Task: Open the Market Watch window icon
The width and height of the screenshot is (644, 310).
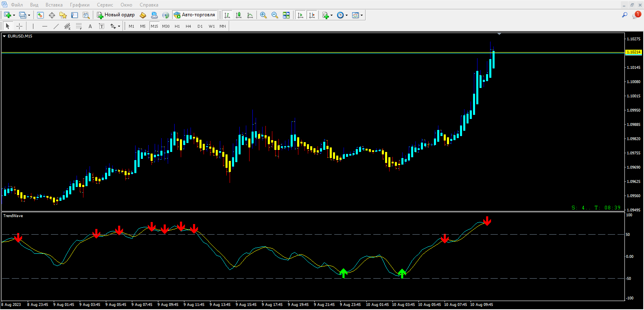Action: pos(40,15)
